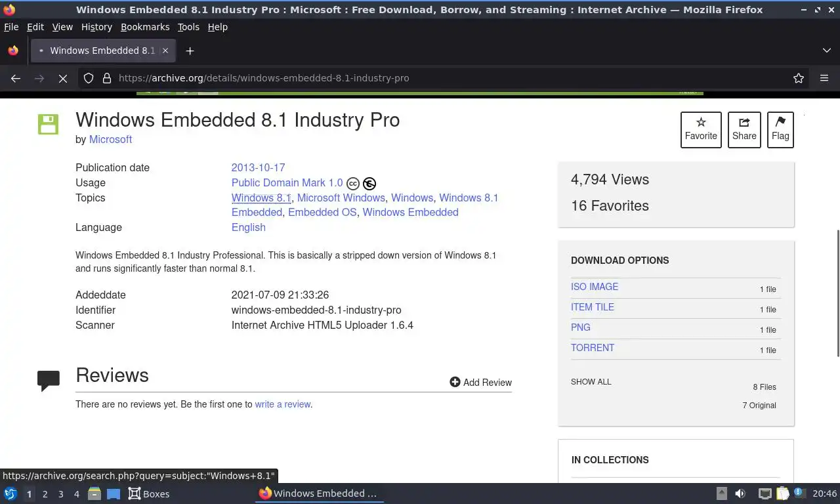Click the plus icon for Add Review
Image resolution: width=840 pixels, height=504 pixels.
455,382
